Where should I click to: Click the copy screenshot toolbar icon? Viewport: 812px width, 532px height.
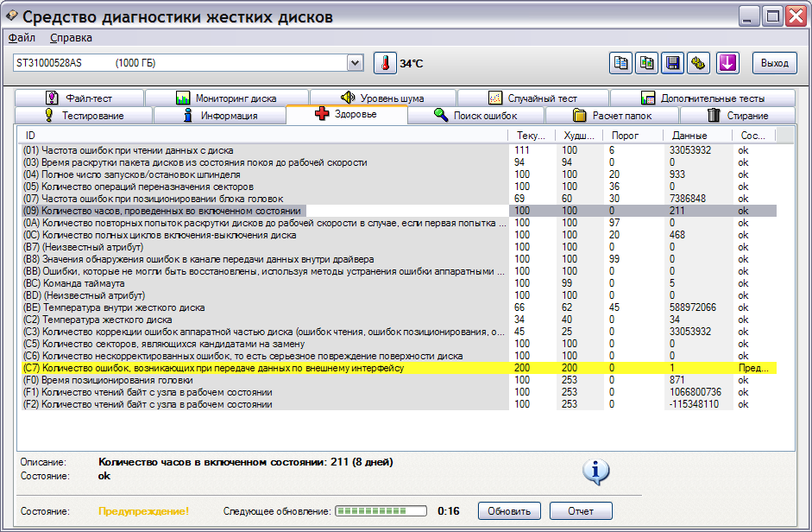[646, 63]
